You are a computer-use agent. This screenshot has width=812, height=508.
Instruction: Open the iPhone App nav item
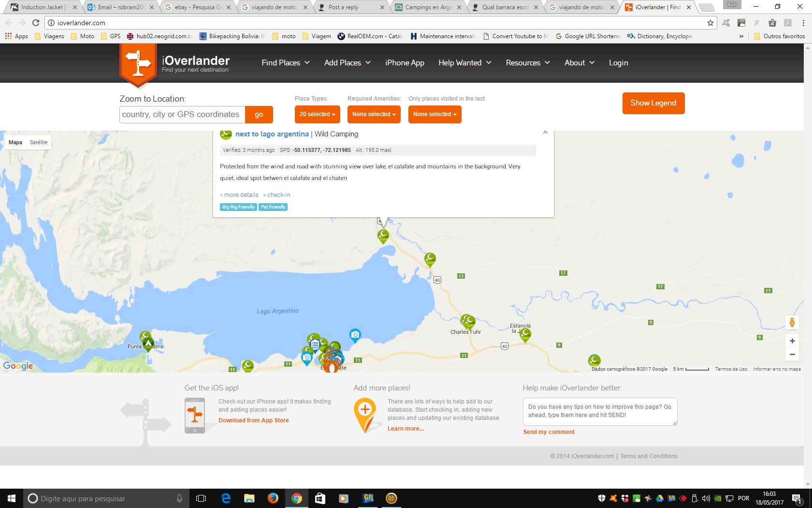pyautogui.click(x=405, y=63)
